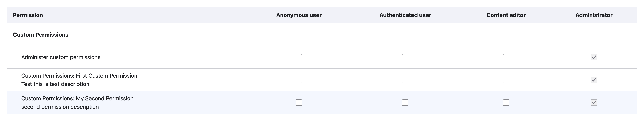
Task: Click the Anonymous user column header
Action: click(299, 15)
